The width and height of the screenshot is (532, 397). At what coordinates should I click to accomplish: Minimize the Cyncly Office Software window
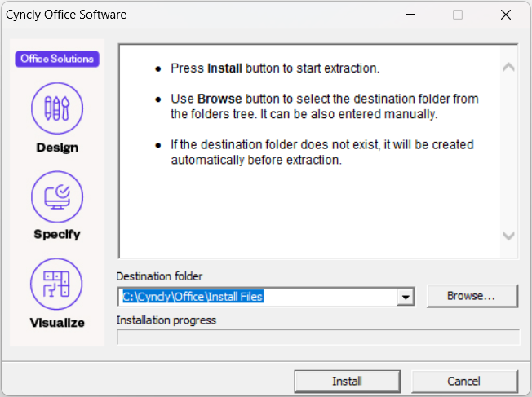[x=410, y=15]
